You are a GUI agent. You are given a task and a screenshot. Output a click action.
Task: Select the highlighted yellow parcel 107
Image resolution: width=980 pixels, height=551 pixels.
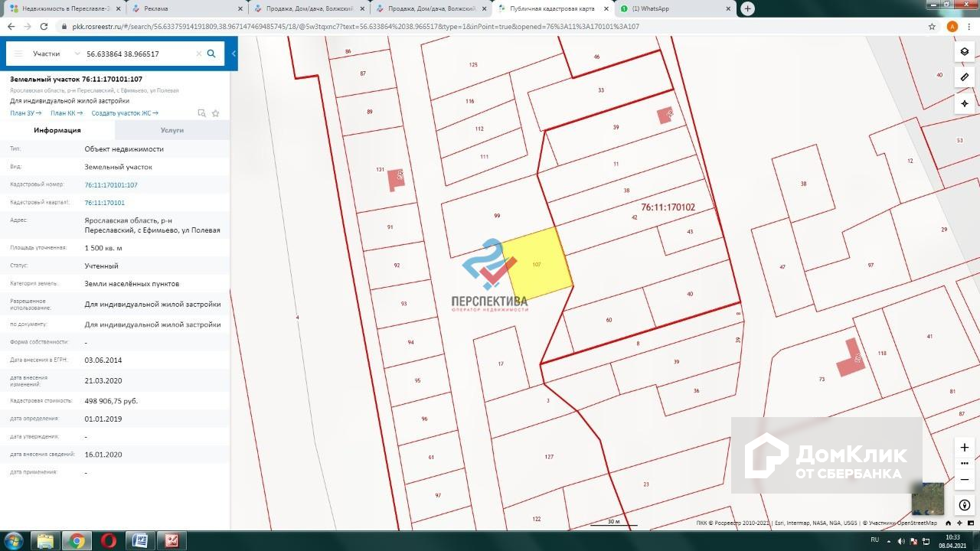(537, 265)
